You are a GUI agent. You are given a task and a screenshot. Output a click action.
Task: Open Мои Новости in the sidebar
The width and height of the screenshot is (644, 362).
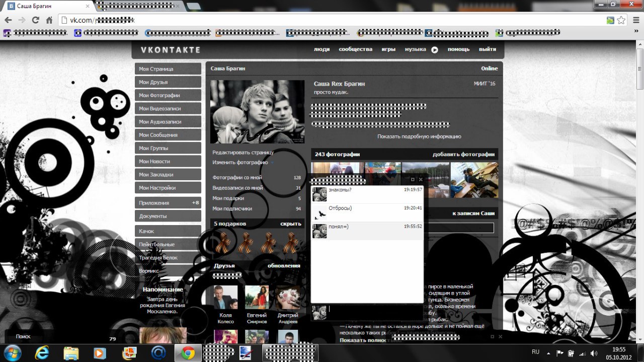coord(168,161)
